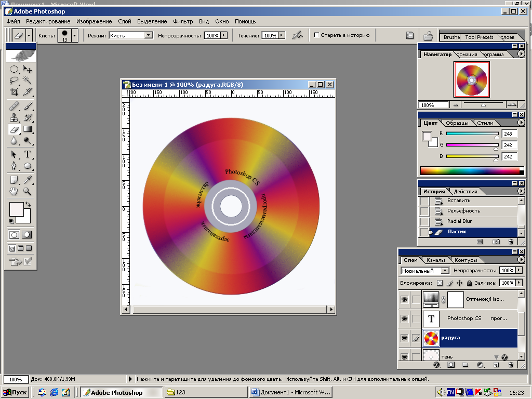This screenshot has height=399, width=532.
Task: Swap foreground and background colors
Action: point(28,204)
